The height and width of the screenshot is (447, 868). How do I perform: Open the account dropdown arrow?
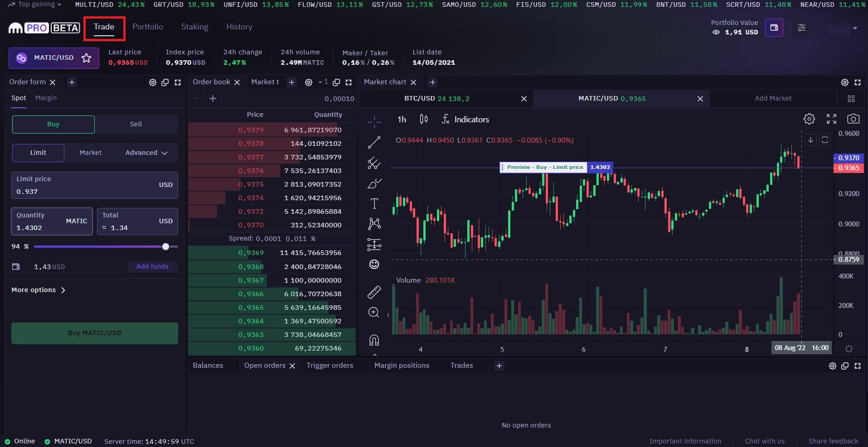[855, 28]
